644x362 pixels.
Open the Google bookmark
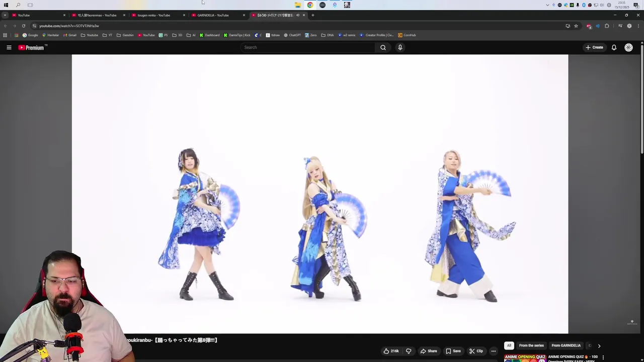coord(30,35)
